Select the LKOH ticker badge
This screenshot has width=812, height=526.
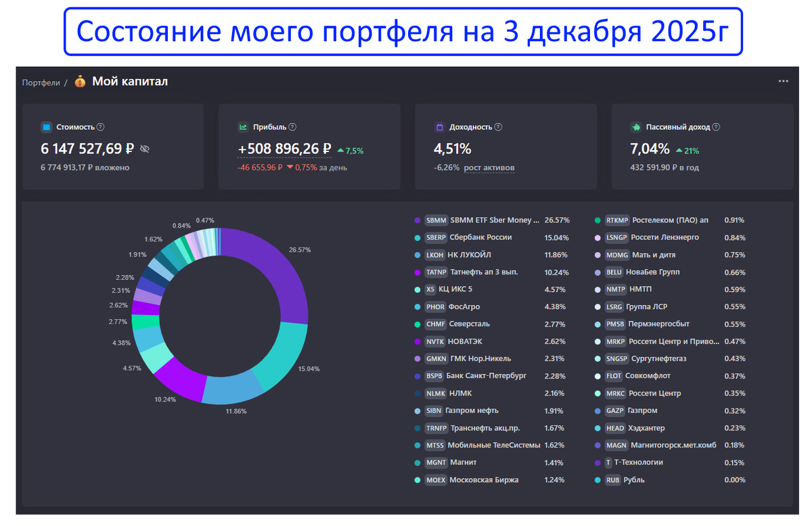(436, 255)
